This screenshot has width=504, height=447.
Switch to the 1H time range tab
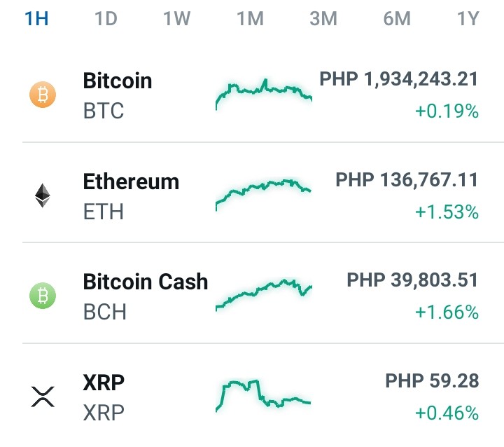(36, 19)
